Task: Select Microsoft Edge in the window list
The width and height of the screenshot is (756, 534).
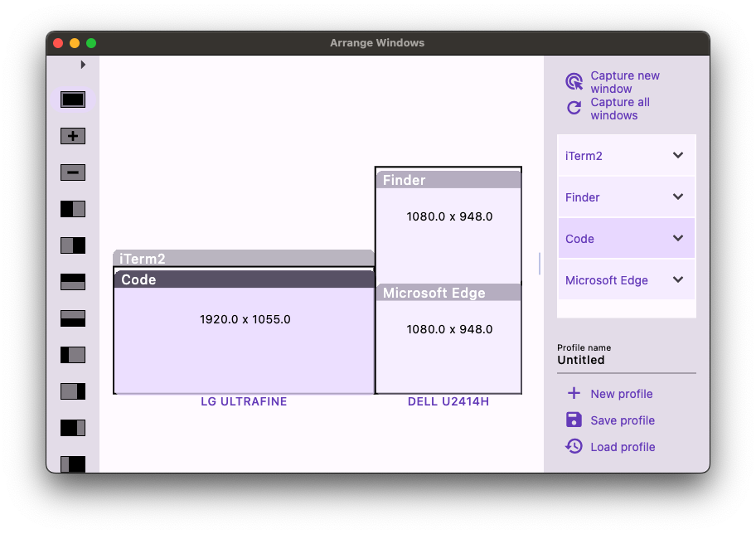Action: (x=627, y=280)
